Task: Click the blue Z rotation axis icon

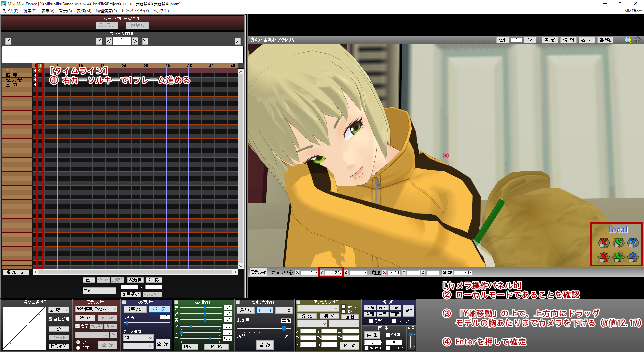Action: click(633, 242)
